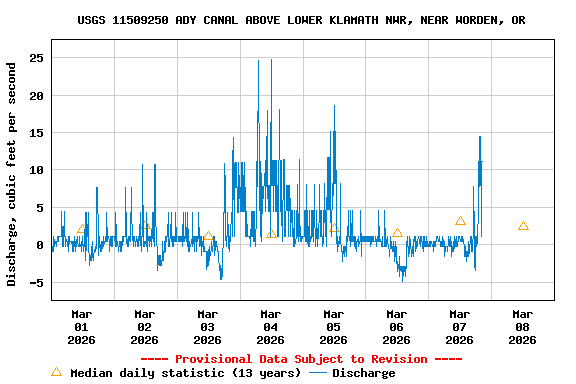Click the Mar 07 median triangle marker
The image size is (576, 384).
point(460,221)
